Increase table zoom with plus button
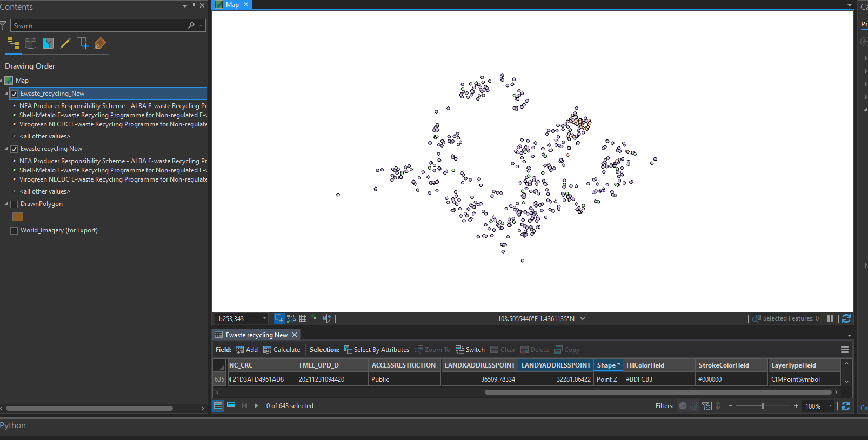This screenshot has height=440, width=868. pyautogui.click(x=796, y=406)
